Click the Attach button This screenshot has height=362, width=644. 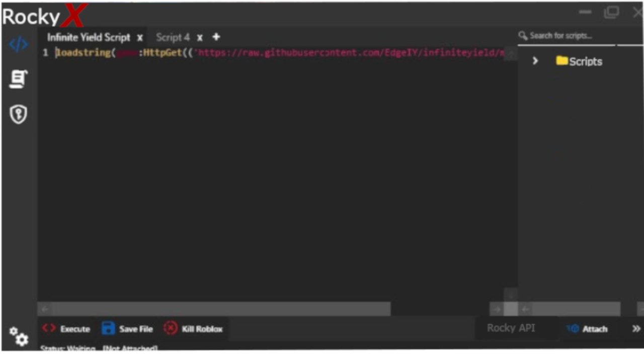[x=588, y=329]
